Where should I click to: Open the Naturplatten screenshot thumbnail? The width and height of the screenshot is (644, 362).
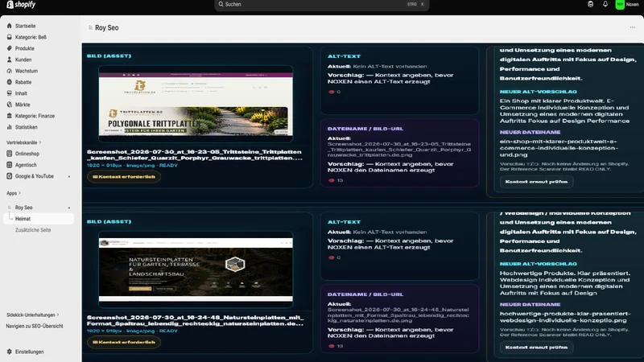tap(196, 269)
